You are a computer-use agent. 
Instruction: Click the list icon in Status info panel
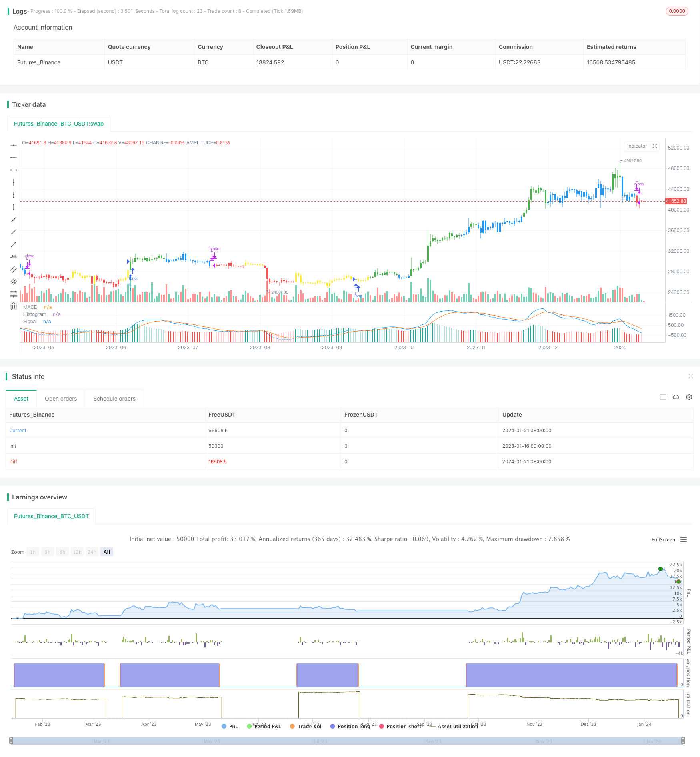pos(663,397)
